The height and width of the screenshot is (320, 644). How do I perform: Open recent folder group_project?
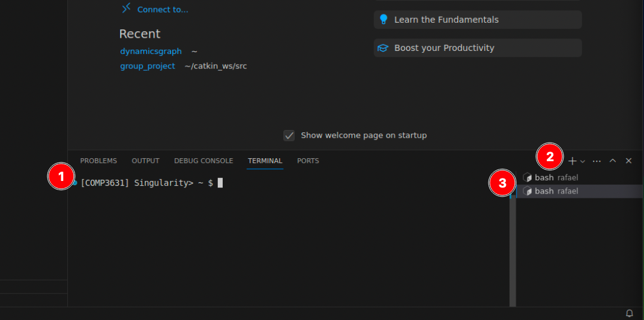(x=148, y=66)
